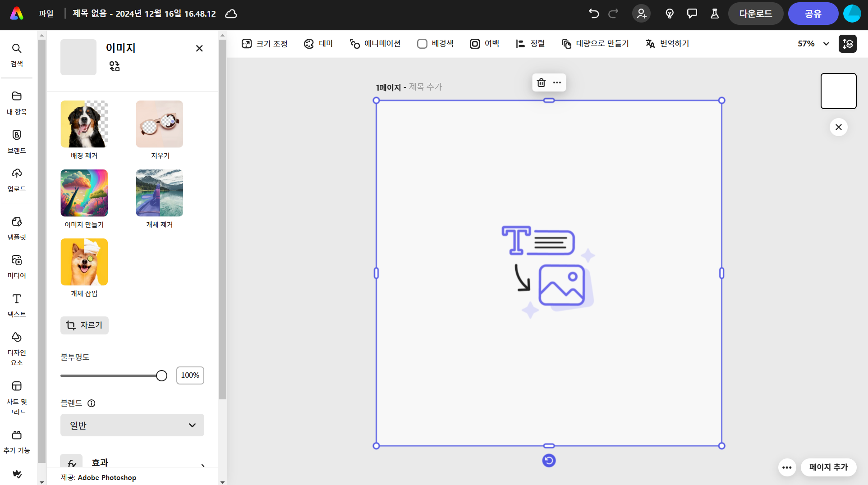This screenshot has height=485, width=868.
Task: Click the rotate handle below canvas
Action: point(549,461)
